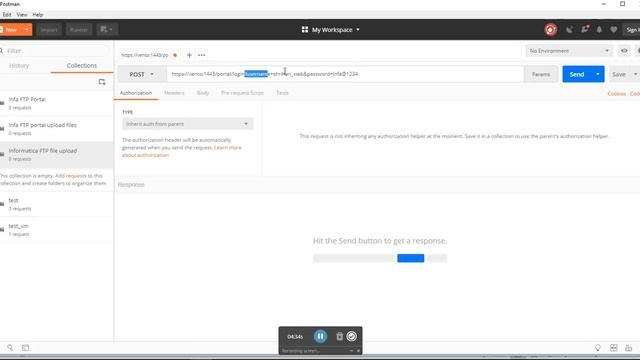Open the Body tab

click(202, 93)
